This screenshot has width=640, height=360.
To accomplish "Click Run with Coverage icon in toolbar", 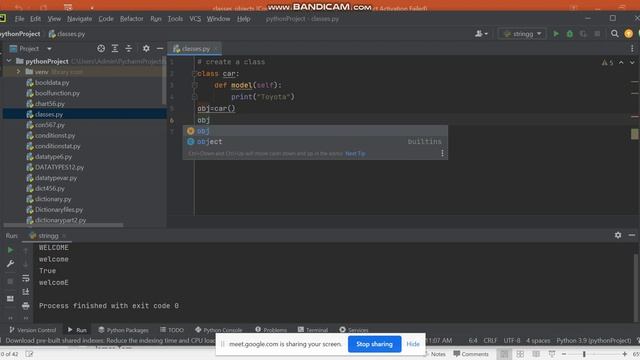I will pos(583,34).
